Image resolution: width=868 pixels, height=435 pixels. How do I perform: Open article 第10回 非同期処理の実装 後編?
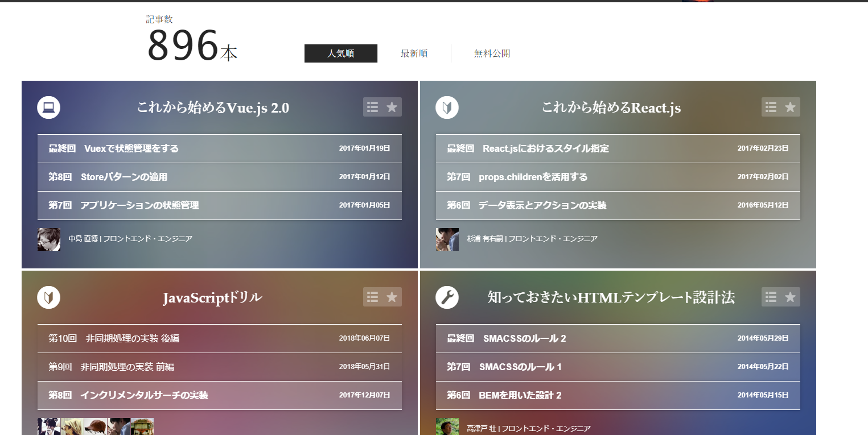click(220, 338)
